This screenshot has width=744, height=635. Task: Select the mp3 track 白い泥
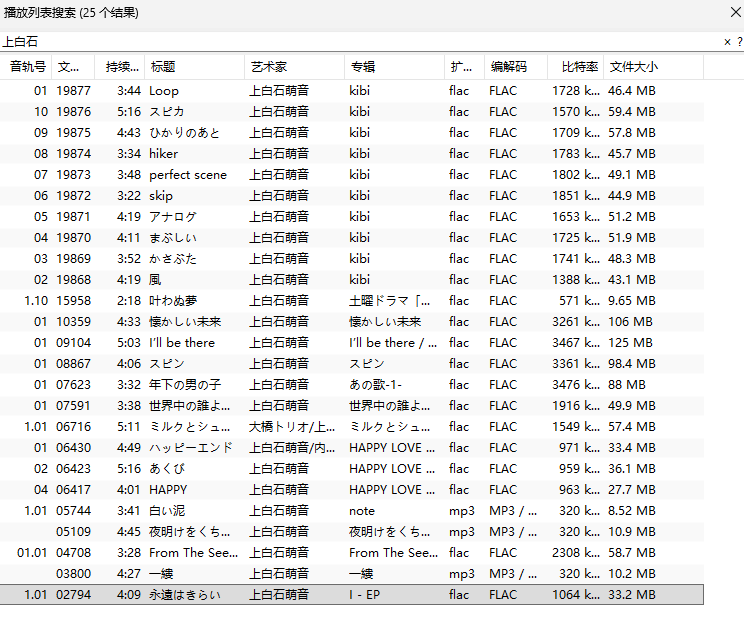click(x=170, y=510)
